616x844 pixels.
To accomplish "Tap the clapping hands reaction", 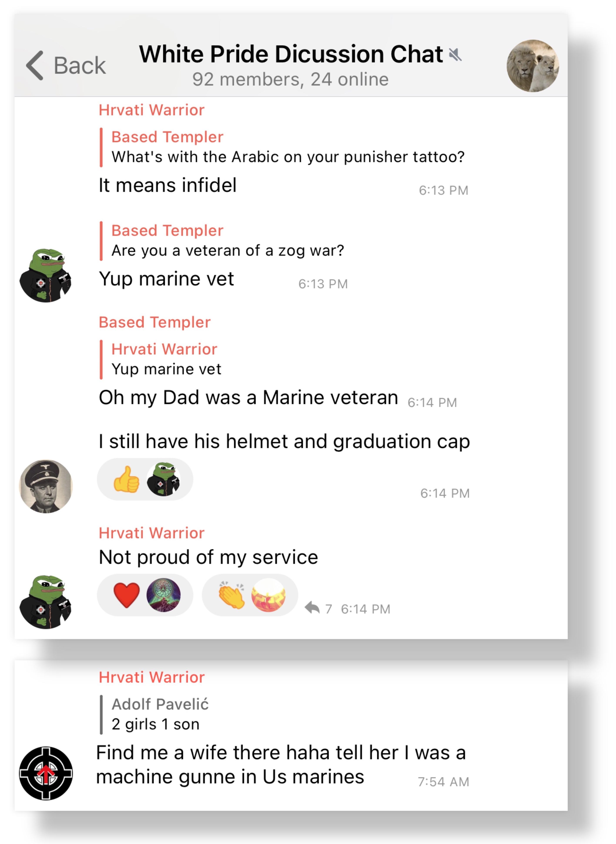I will (231, 595).
